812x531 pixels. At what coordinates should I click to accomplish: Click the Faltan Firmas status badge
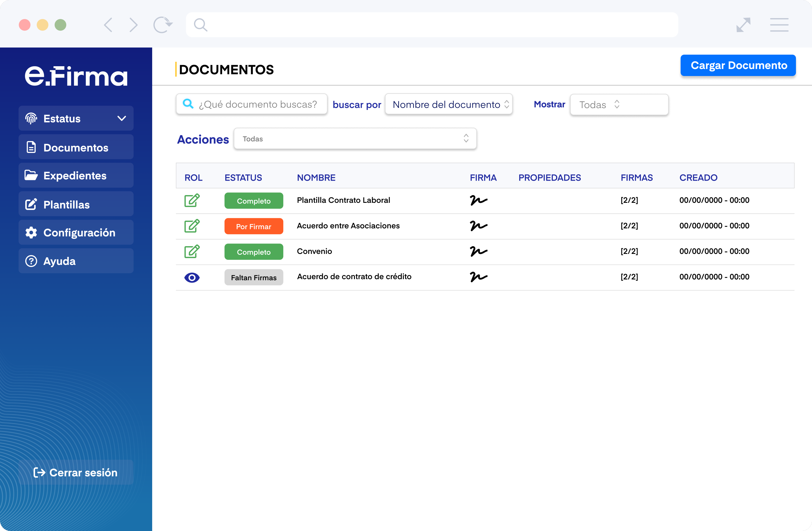(254, 277)
